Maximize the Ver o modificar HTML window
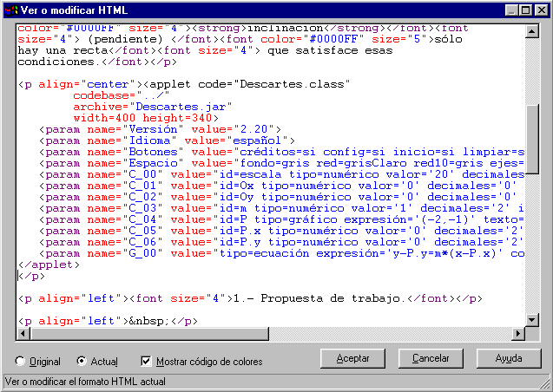The height and width of the screenshot is (392, 553). pos(526,10)
